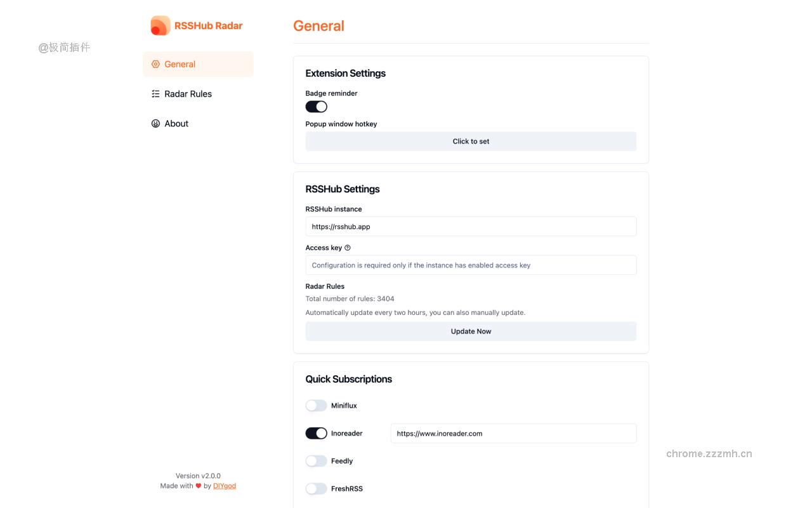Click the 'RSSHub Settings' heading

(x=343, y=189)
